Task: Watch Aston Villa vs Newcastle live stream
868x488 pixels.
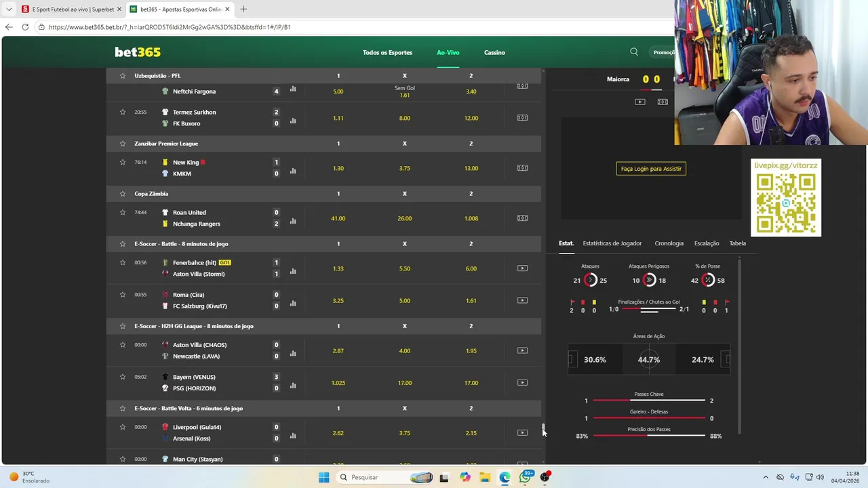Action: (522, 350)
